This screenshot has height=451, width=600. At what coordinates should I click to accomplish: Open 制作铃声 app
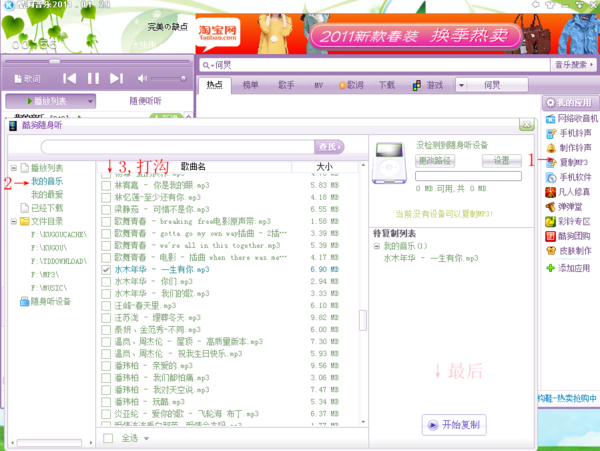(569, 148)
